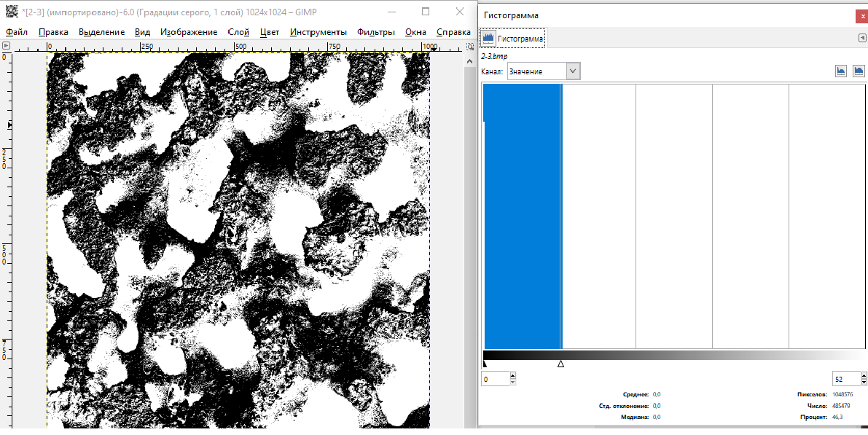This screenshot has width=868, height=435.
Task: Increase the lower range value from 0
Action: [x=513, y=376]
